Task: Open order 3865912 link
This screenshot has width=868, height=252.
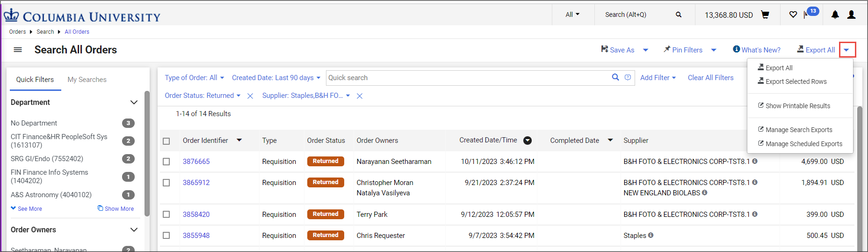Action: coord(196,183)
